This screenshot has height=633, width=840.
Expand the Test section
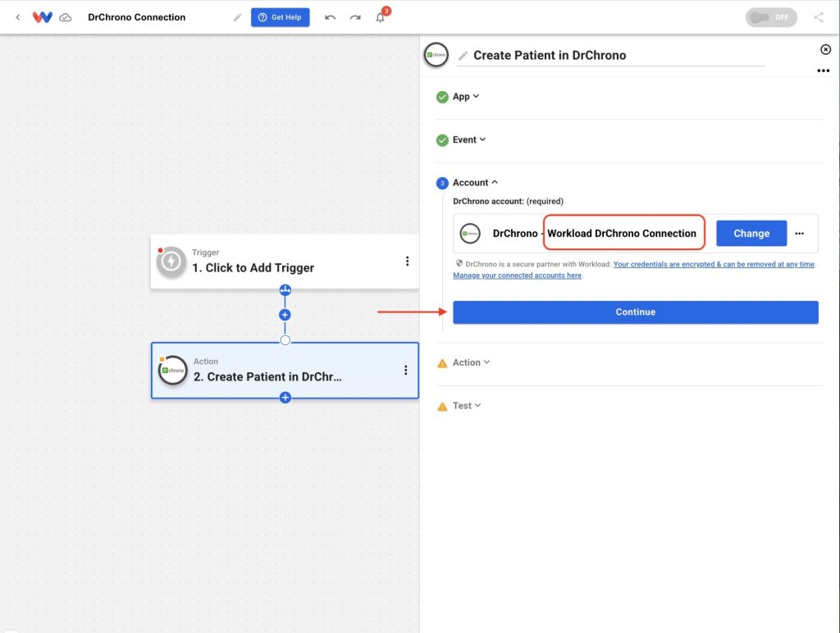coord(467,405)
